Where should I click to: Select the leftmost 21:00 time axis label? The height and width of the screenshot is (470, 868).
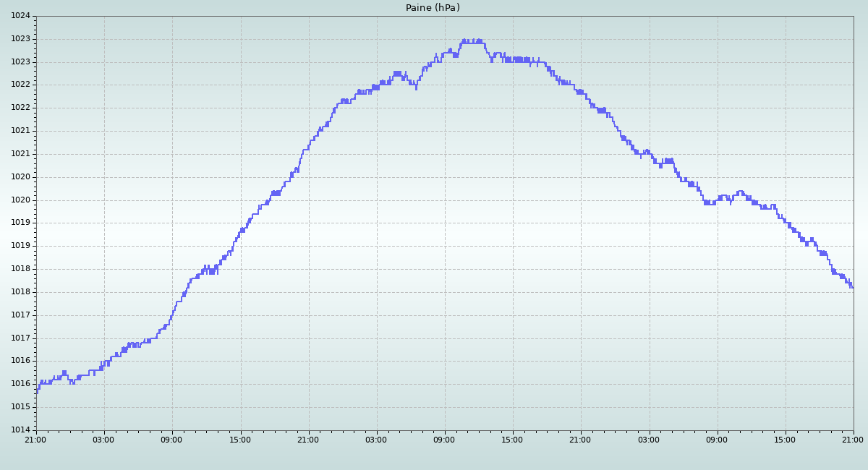click(x=35, y=440)
